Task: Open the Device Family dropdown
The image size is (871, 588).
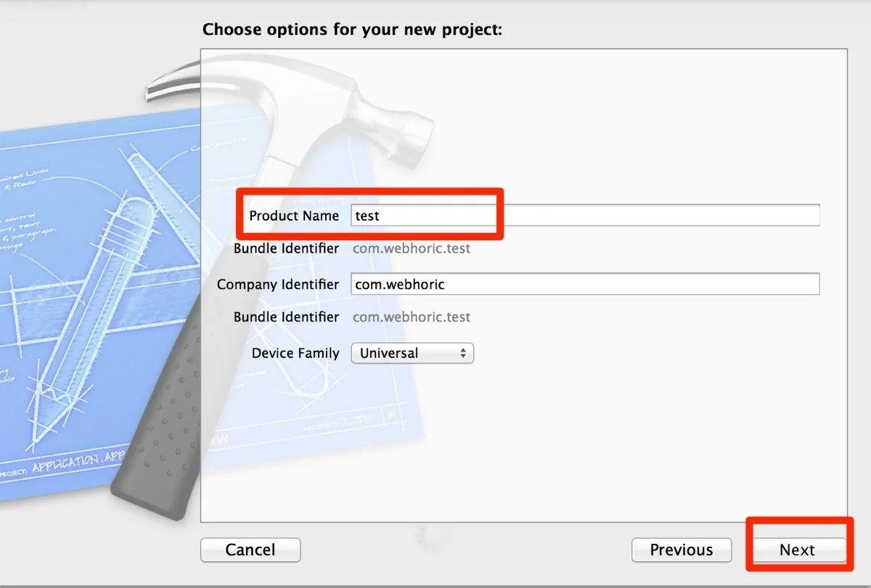Action: (x=412, y=354)
